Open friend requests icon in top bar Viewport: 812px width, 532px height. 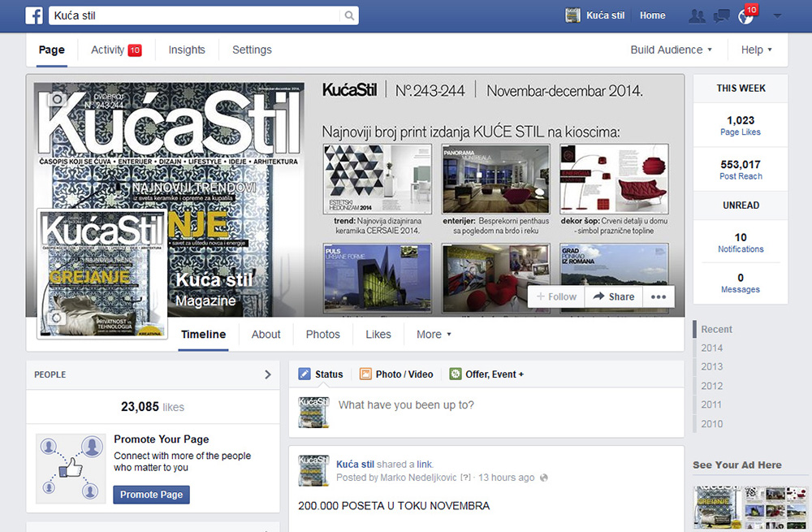[x=697, y=16]
